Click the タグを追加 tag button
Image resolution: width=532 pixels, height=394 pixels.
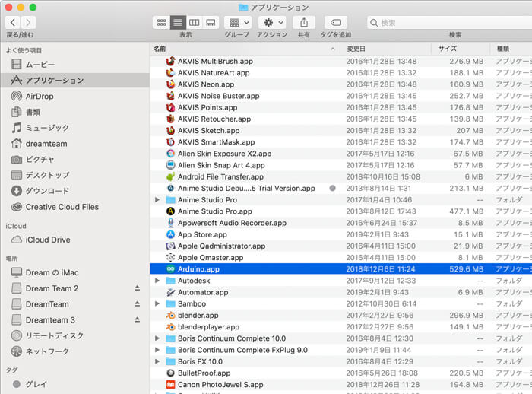click(336, 22)
